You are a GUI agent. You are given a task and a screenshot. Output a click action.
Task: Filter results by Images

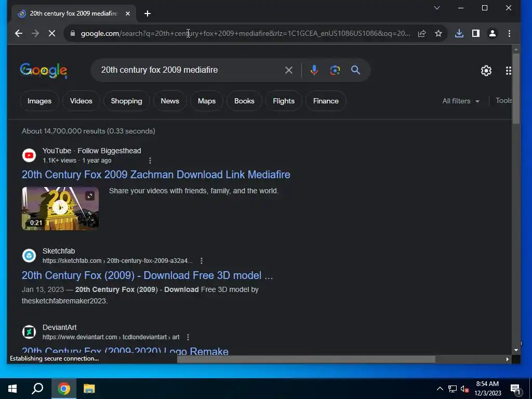click(x=39, y=101)
